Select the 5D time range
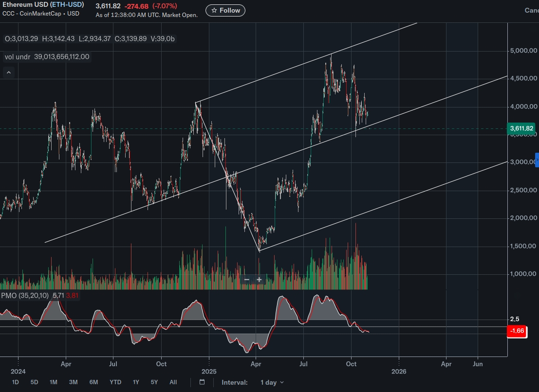 click(x=34, y=382)
